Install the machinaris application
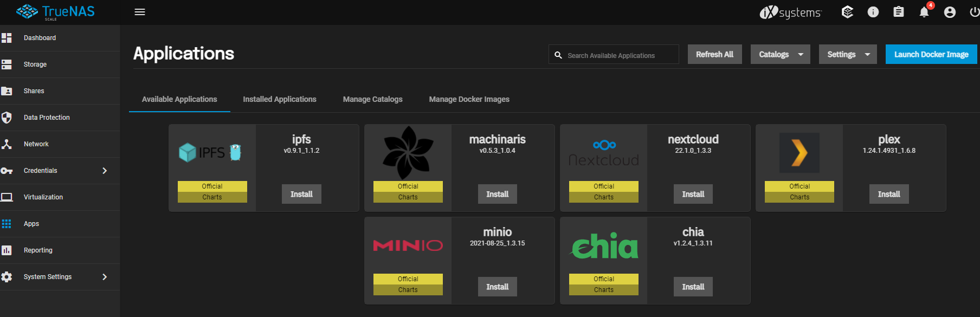The image size is (980, 317). 498,194
